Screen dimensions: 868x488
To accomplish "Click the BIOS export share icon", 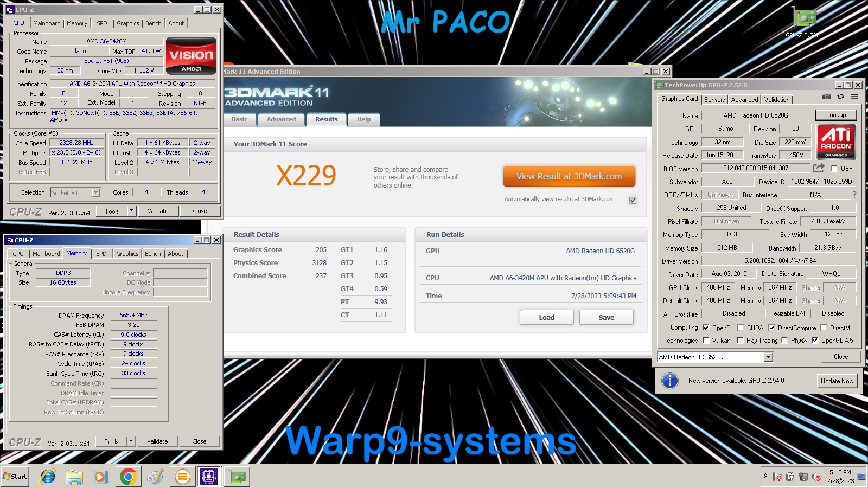I will 819,168.
